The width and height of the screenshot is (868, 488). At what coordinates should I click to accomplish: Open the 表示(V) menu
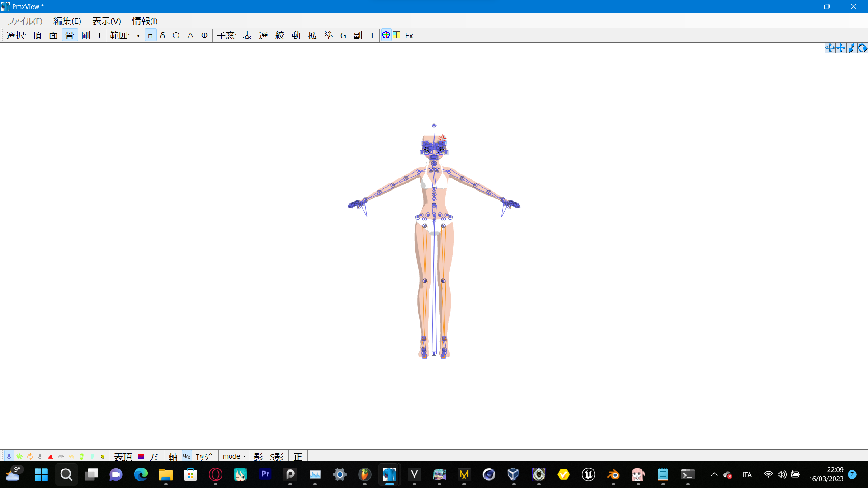point(107,21)
